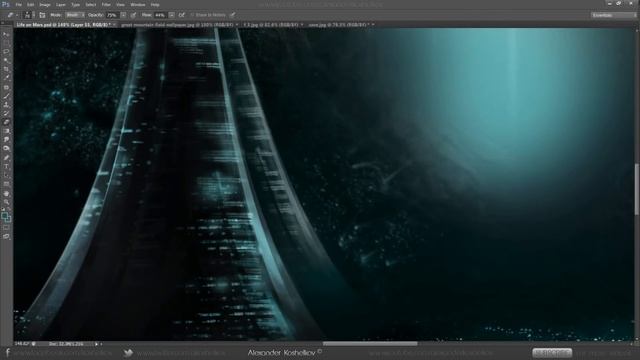This screenshot has width=640, height=360.
Task: Click the horizontal scrollbar thumb
Action: pos(370,344)
